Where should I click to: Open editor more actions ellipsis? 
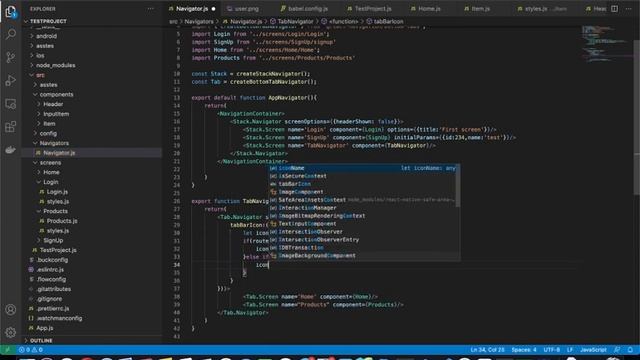629,9
